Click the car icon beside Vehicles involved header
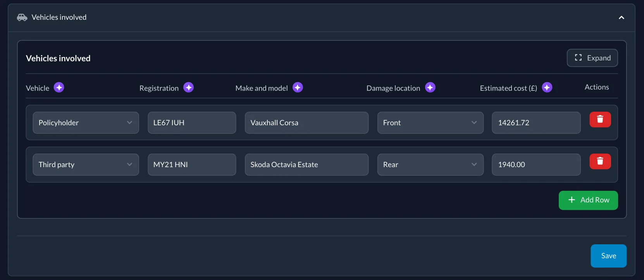Screen dimensions: 644x280 [22, 17]
